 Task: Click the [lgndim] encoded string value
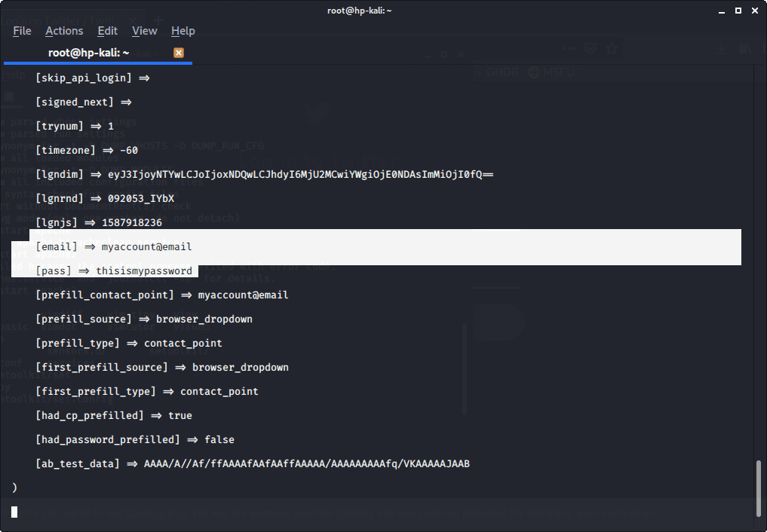300,174
